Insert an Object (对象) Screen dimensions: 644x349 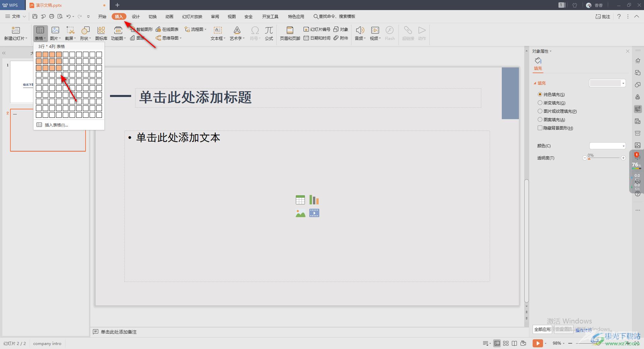click(341, 30)
